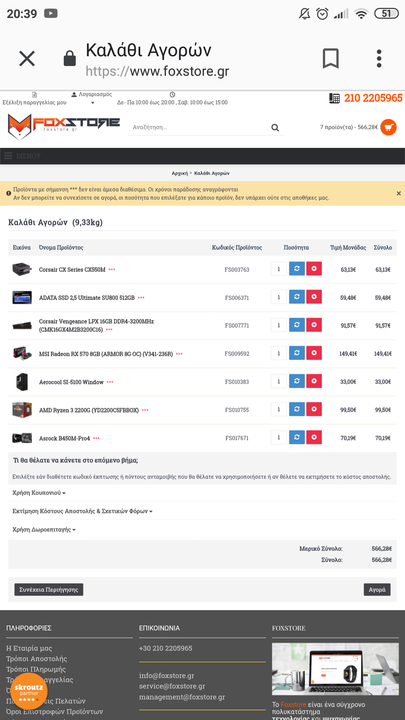
Task: Open the ΜΕΝΟΥ hamburger menu
Action: point(22,156)
